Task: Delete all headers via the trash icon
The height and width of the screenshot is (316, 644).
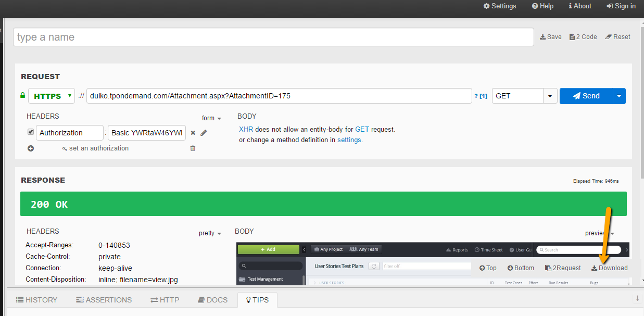Action: click(x=192, y=148)
